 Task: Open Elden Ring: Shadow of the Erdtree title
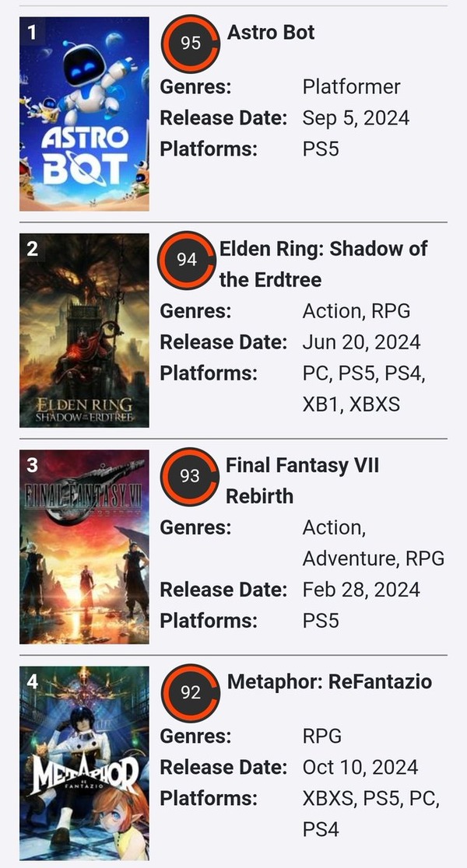(323, 264)
